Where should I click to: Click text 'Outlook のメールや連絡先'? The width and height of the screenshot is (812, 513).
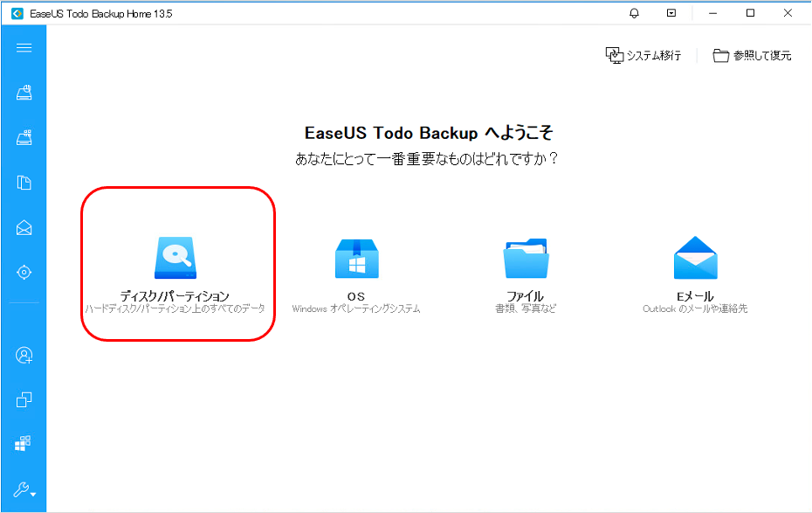coord(695,308)
